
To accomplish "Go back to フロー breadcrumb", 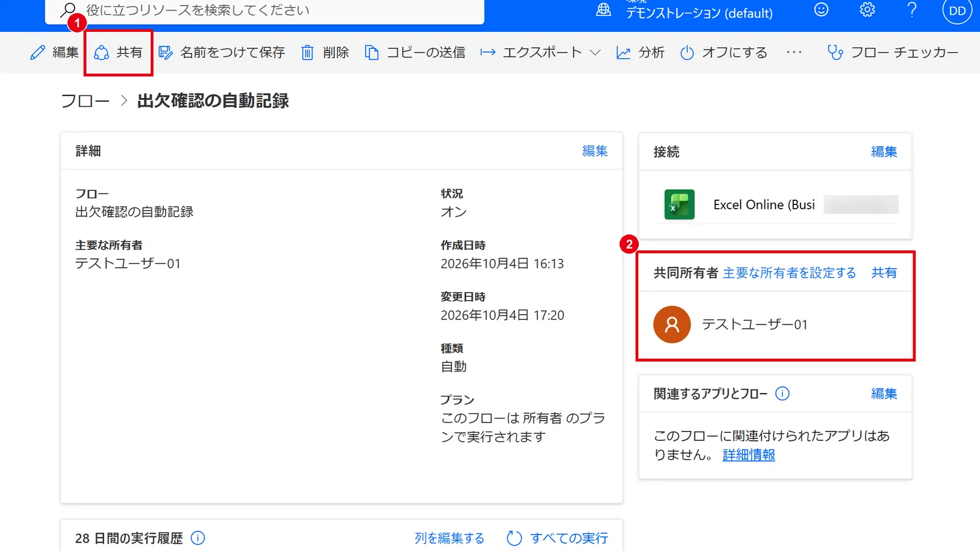I will (x=85, y=101).
